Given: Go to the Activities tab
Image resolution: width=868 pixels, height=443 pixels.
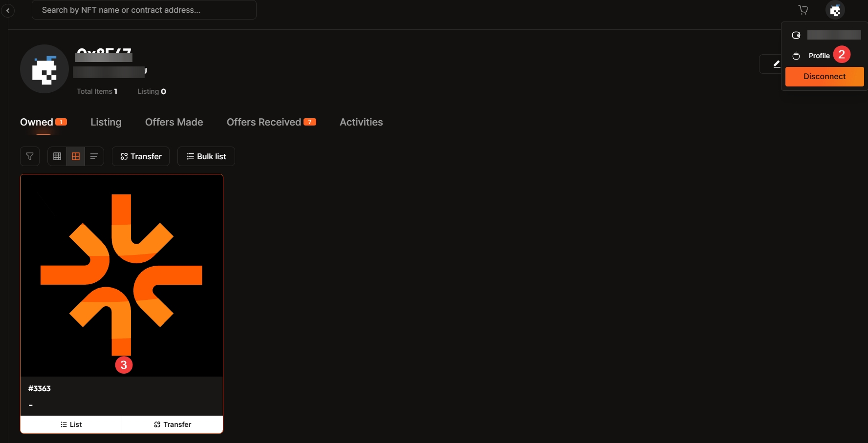Looking at the screenshot, I should click(x=361, y=122).
